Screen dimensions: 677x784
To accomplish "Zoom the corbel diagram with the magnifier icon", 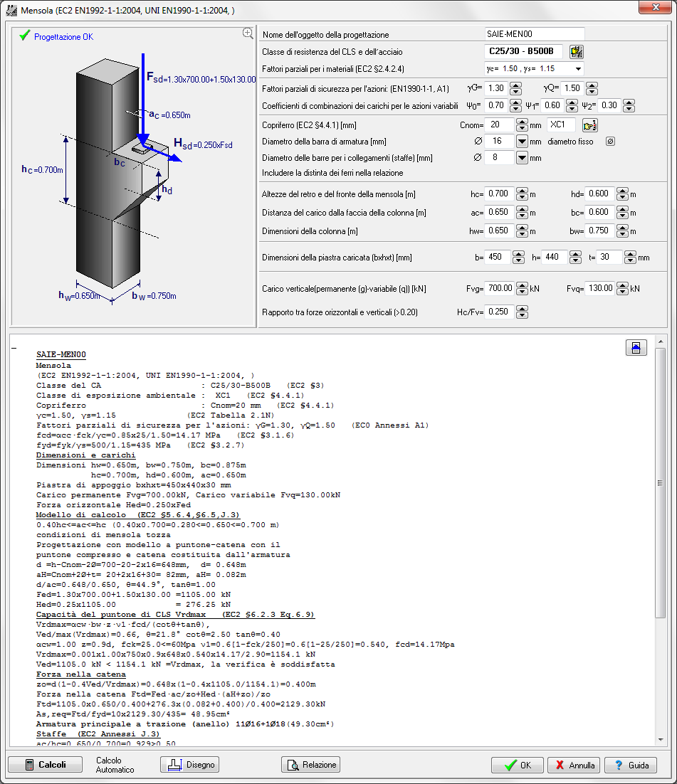I will coord(248,33).
